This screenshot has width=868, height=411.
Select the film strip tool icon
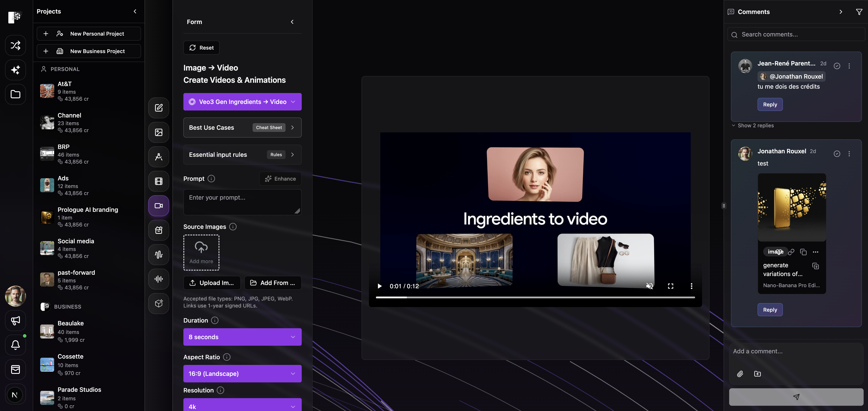coord(158,181)
